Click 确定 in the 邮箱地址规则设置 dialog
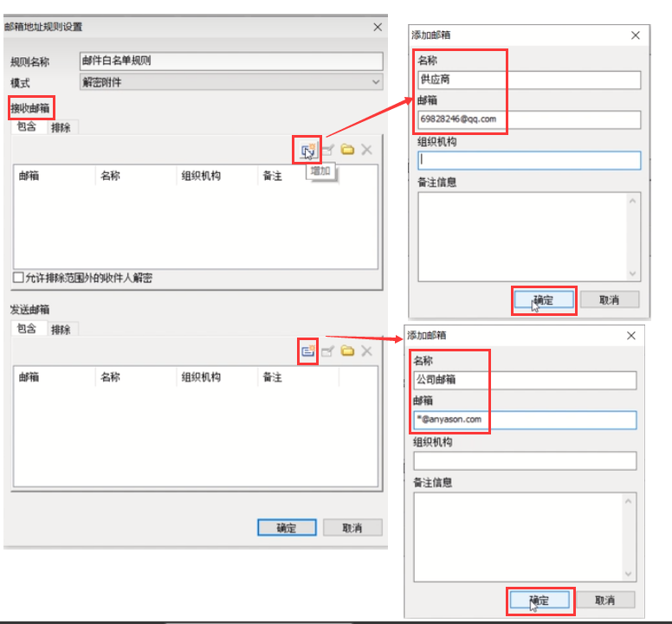The height and width of the screenshot is (624, 672). tap(287, 528)
